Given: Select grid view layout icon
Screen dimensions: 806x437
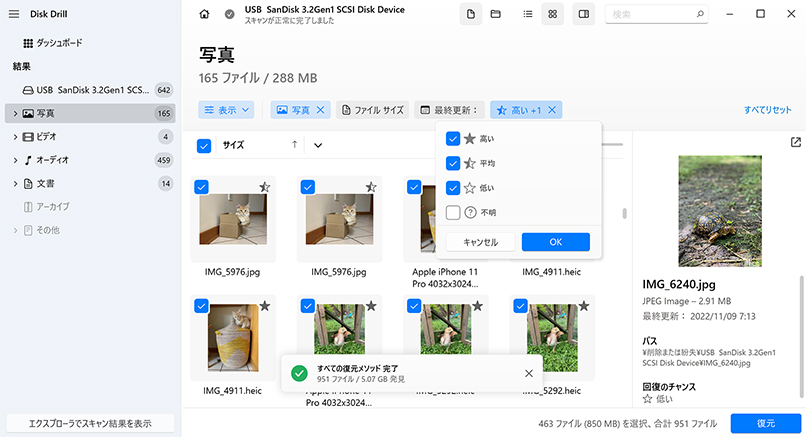Looking at the screenshot, I should pos(552,15).
